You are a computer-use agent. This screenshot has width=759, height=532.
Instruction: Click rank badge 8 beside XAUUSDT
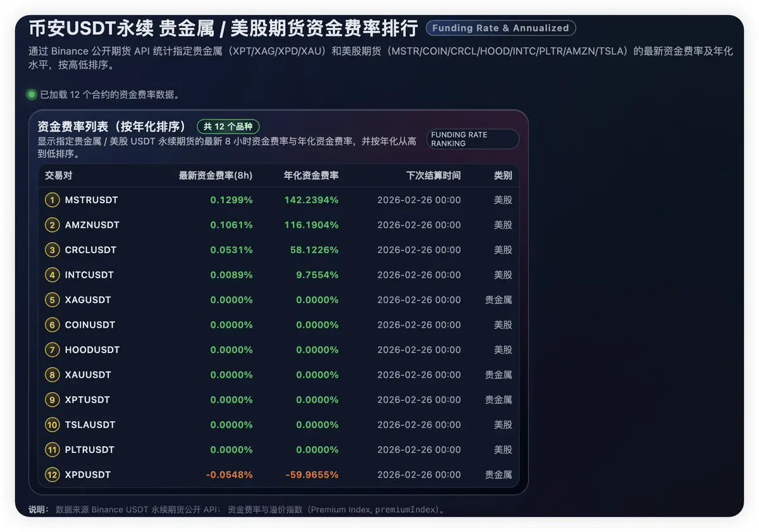pyautogui.click(x=52, y=375)
